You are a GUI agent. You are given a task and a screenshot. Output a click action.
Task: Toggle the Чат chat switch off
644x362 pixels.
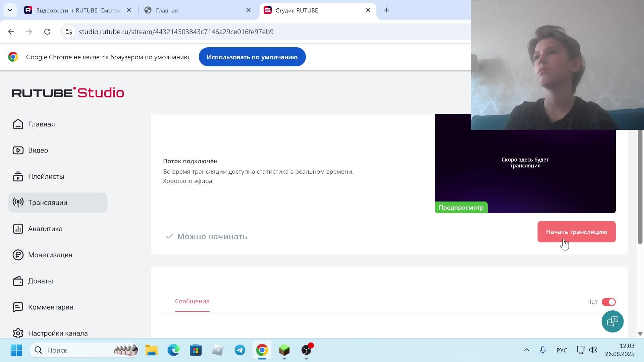pyautogui.click(x=608, y=302)
